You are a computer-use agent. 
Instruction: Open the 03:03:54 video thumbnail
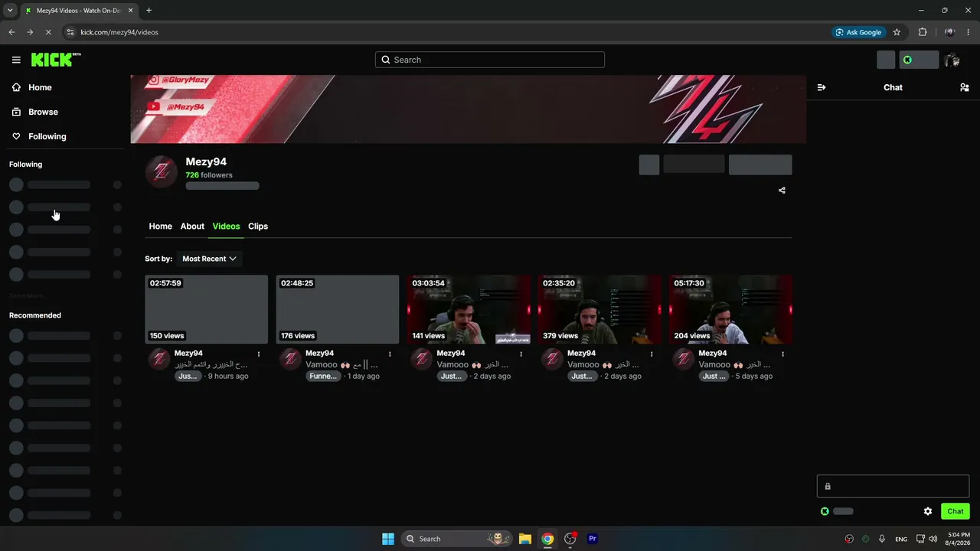pos(469,309)
